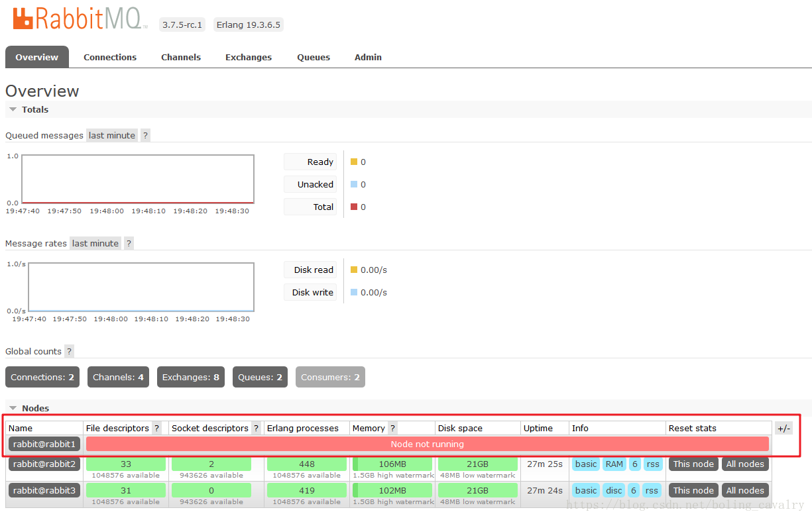Viewport: 812px width, 518px height.
Task: Click the Queued messages chart
Action: coord(138,179)
